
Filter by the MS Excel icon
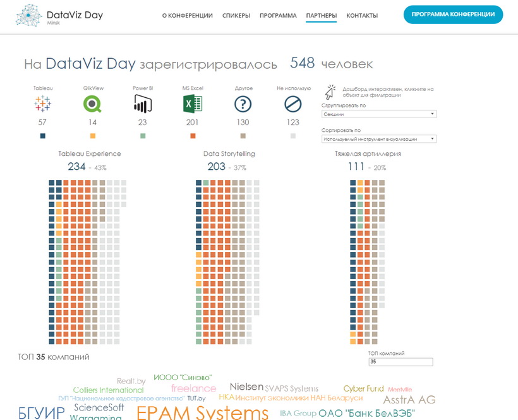(193, 104)
